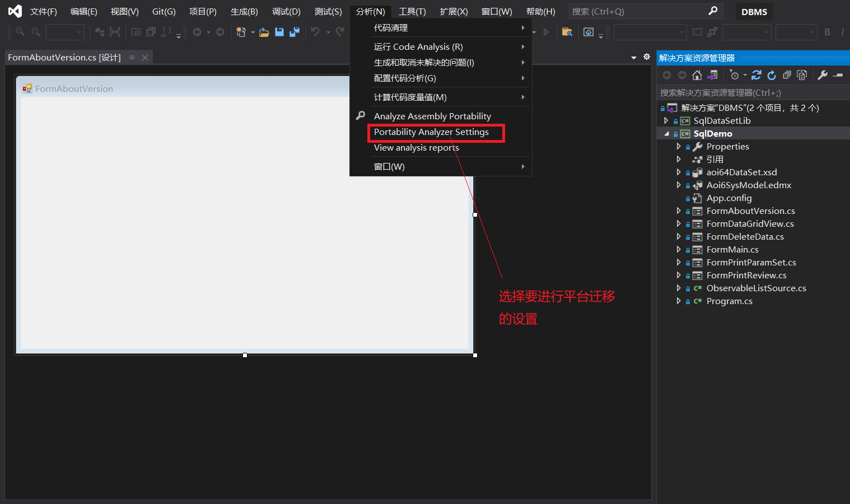Expand the Properties folder node

[x=679, y=146]
